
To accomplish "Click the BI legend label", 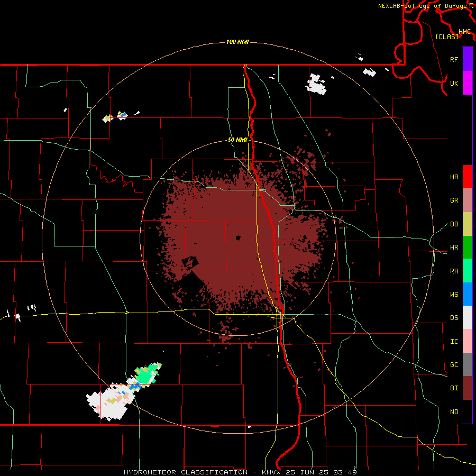I will point(454,388).
